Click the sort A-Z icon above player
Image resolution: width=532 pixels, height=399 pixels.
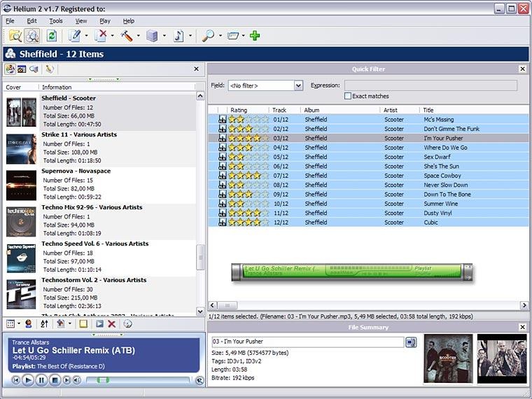pyautogui.click(x=44, y=323)
